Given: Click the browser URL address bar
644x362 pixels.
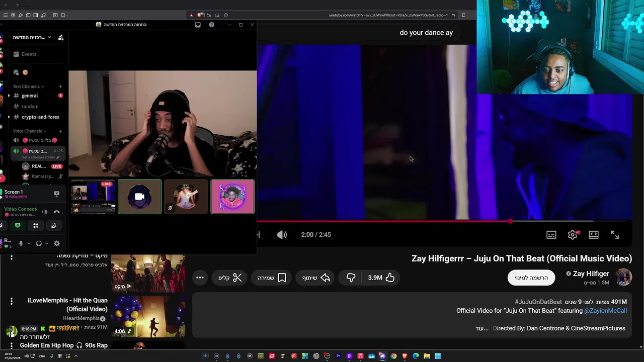Looking at the screenshot, I should [387, 15].
